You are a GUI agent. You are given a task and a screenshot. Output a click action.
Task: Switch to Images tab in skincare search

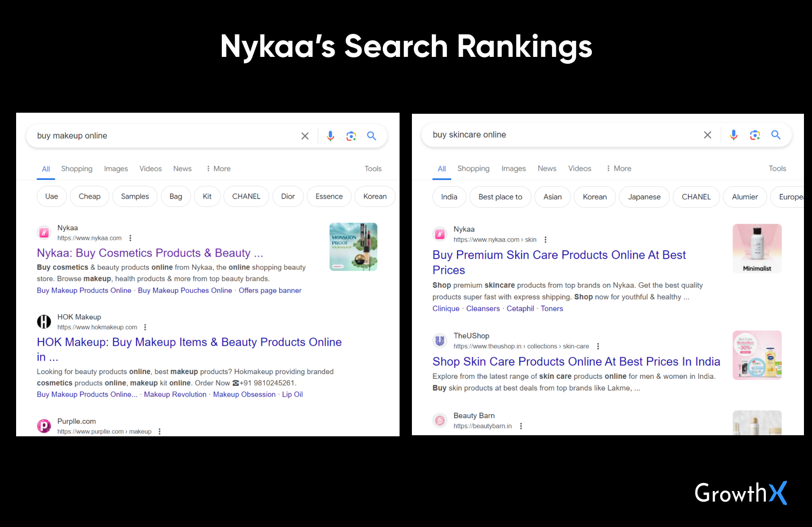click(513, 169)
